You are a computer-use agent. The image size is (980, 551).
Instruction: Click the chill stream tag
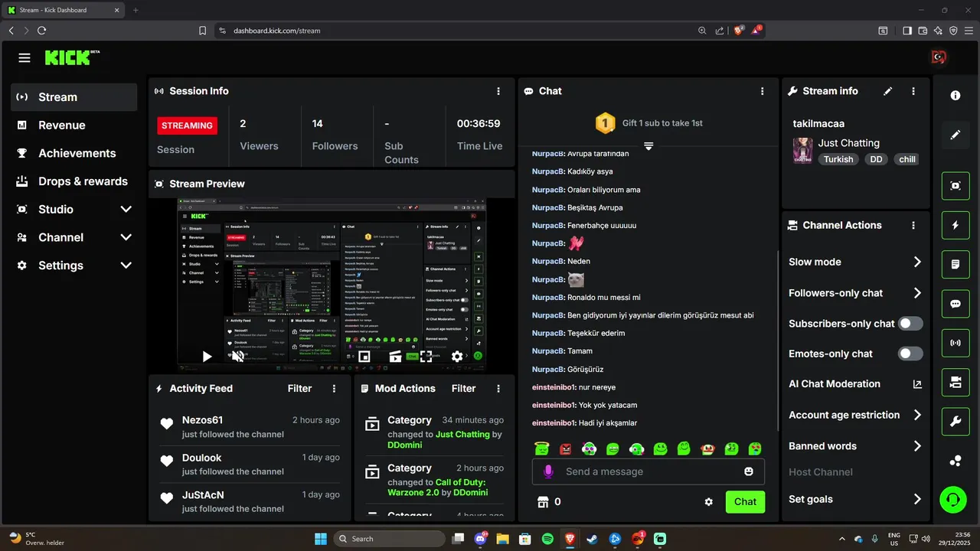pos(907,159)
